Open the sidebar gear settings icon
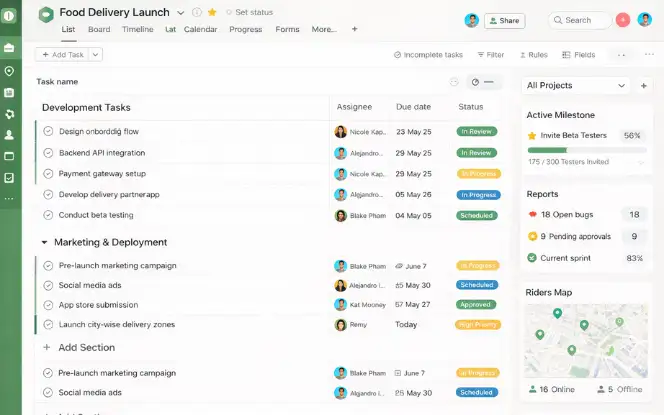Screen dimensions: 664x415 [x=9, y=114]
